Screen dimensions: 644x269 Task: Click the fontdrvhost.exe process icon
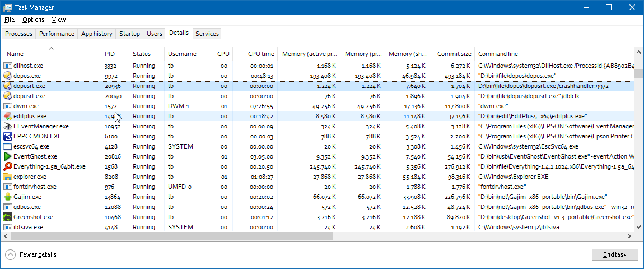coord(8,187)
